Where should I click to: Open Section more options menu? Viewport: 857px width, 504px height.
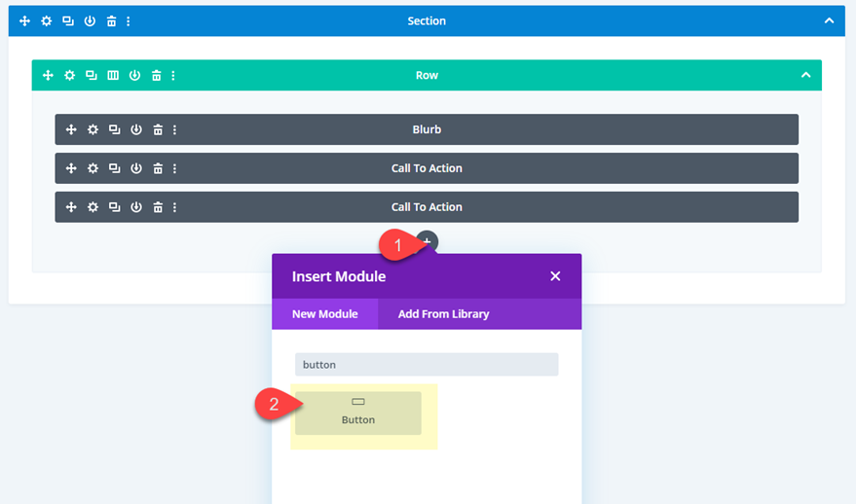129,20
